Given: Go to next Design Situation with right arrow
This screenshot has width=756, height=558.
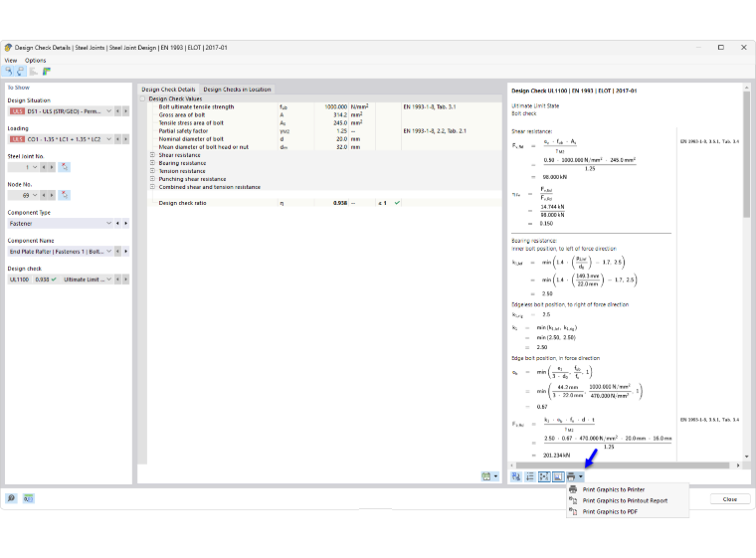Looking at the screenshot, I should click(126, 111).
